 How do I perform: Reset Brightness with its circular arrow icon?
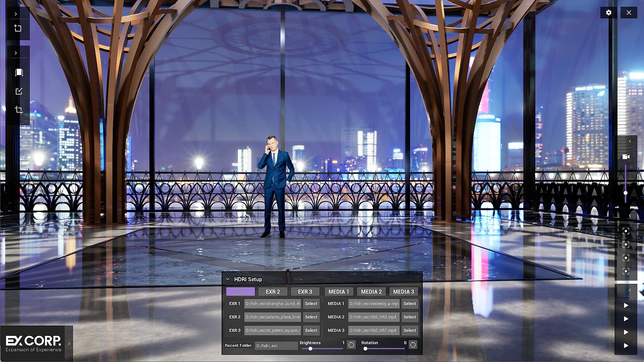pos(351,345)
